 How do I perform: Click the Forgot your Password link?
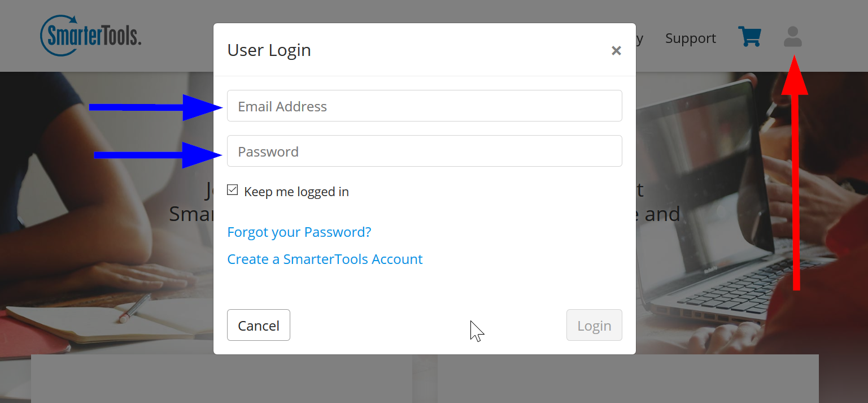(x=299, y=232)
